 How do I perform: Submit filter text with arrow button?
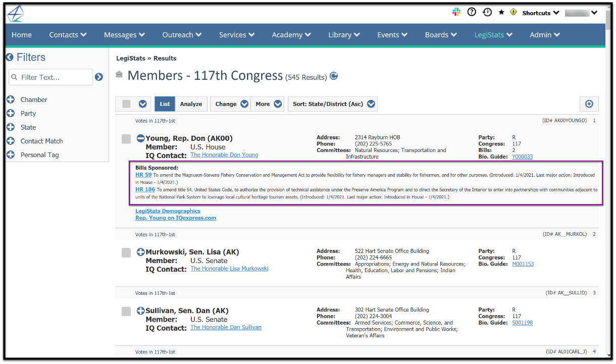click(x=99, y=77)
